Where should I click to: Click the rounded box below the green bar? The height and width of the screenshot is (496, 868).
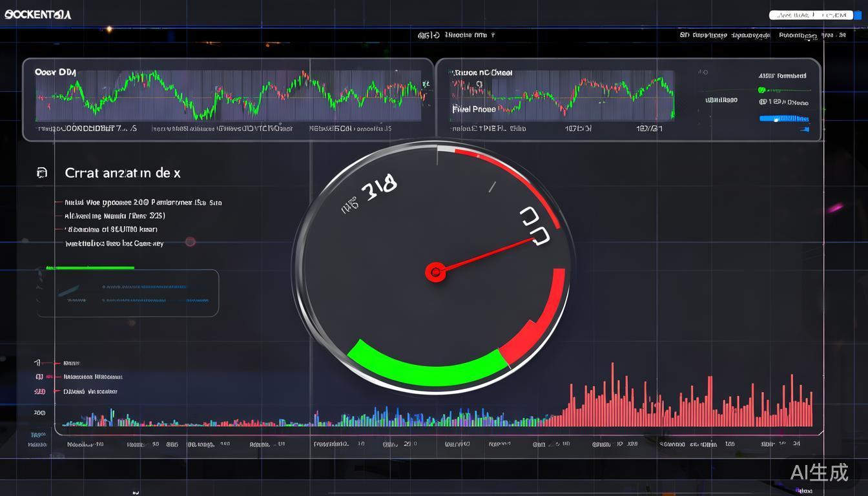[x=127, y=293]
